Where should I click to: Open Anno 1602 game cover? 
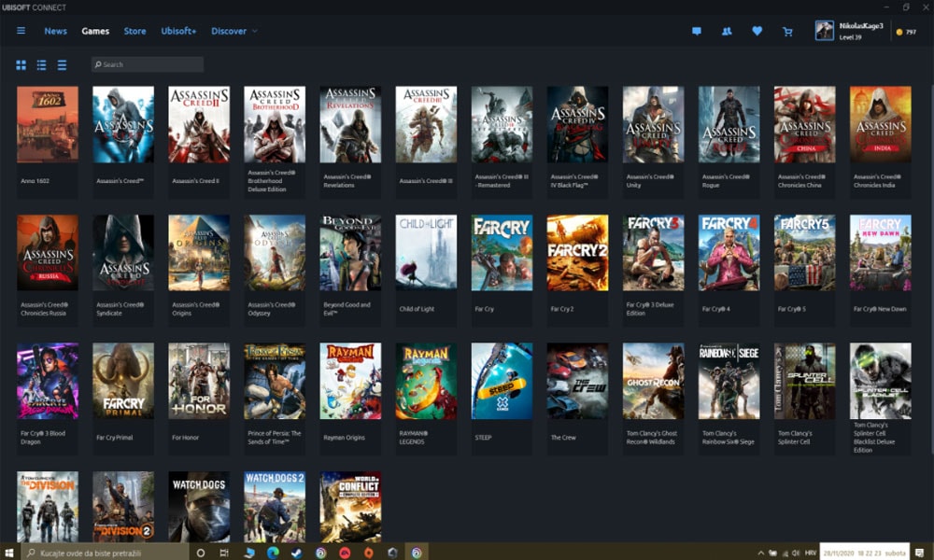pos(48,124)
